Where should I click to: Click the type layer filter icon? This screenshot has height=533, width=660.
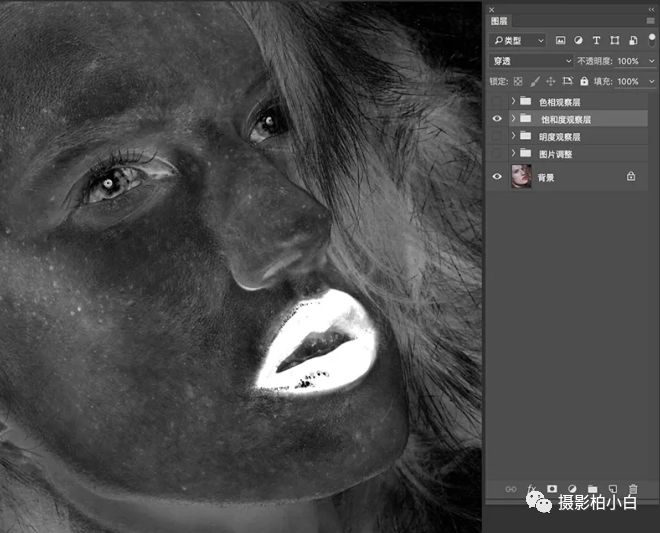597,41
